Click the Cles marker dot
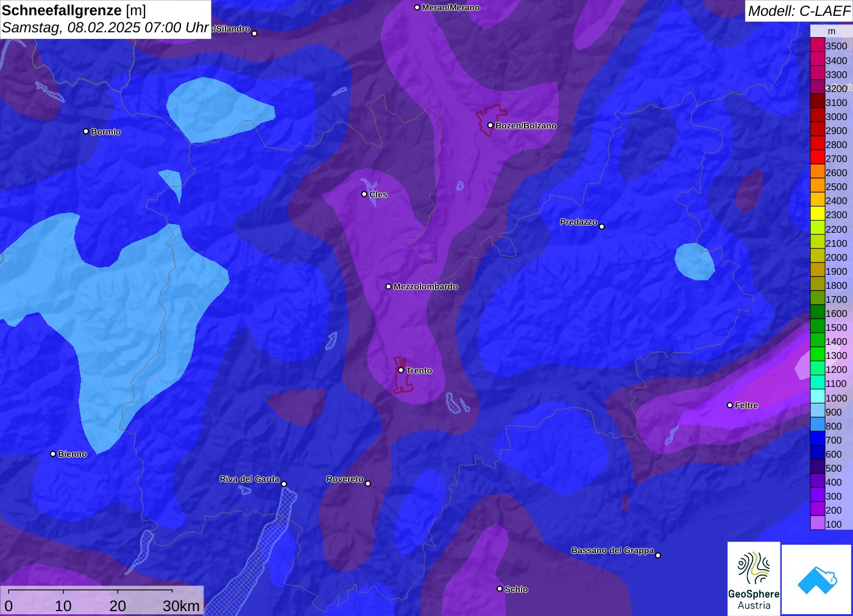Image resolution: width=853 pixels, height=616 pixels. 364,194
